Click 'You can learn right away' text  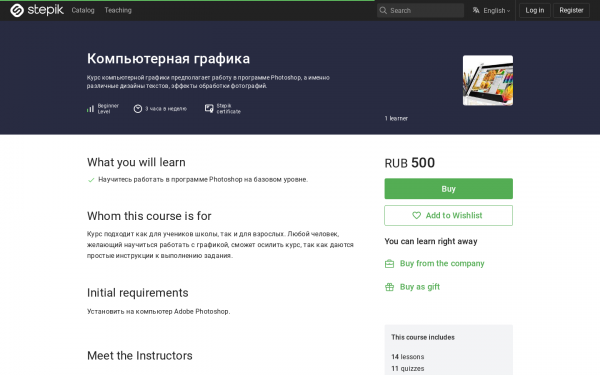tap(431, 241)
